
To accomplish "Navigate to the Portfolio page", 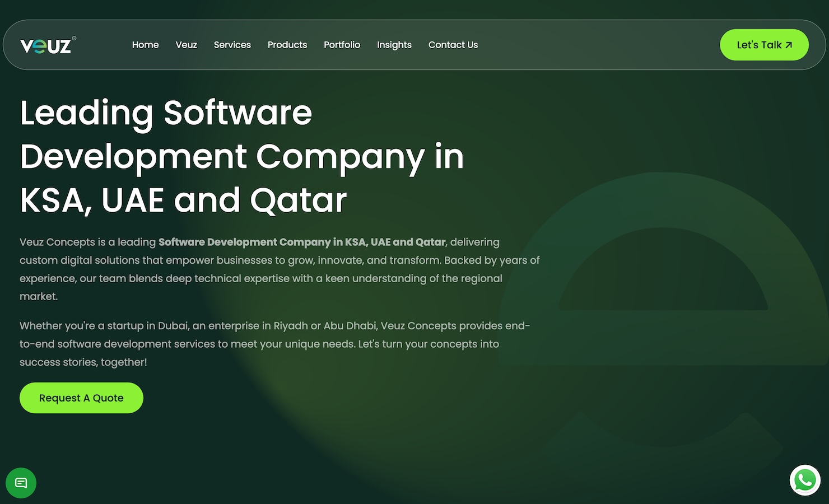I will [x=342, y=45].
